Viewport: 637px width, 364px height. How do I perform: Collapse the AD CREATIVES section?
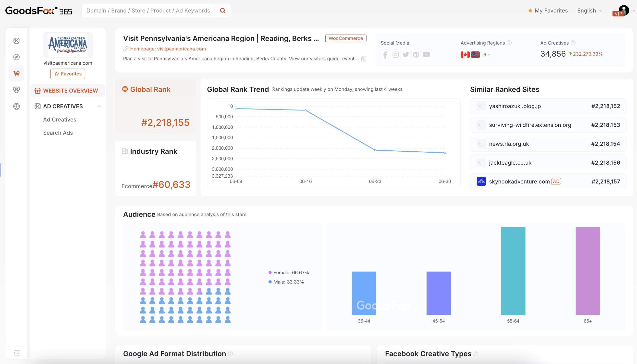pos(99,106)
